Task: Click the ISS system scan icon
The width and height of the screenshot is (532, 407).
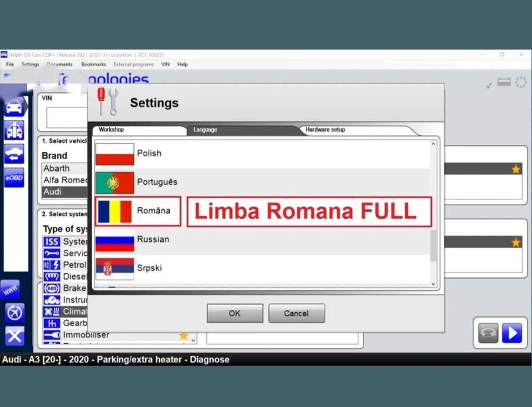Action: tap(52, 241)
